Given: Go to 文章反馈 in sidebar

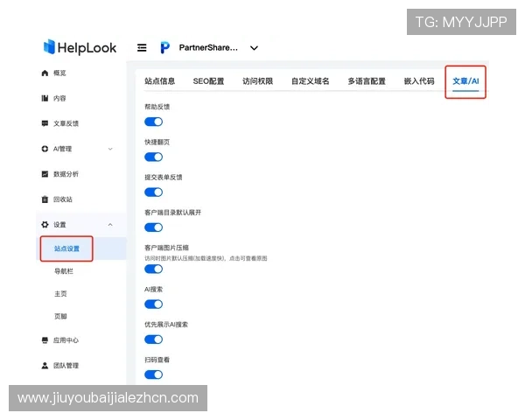Looking at the screenshot, I should pos(66,123).
